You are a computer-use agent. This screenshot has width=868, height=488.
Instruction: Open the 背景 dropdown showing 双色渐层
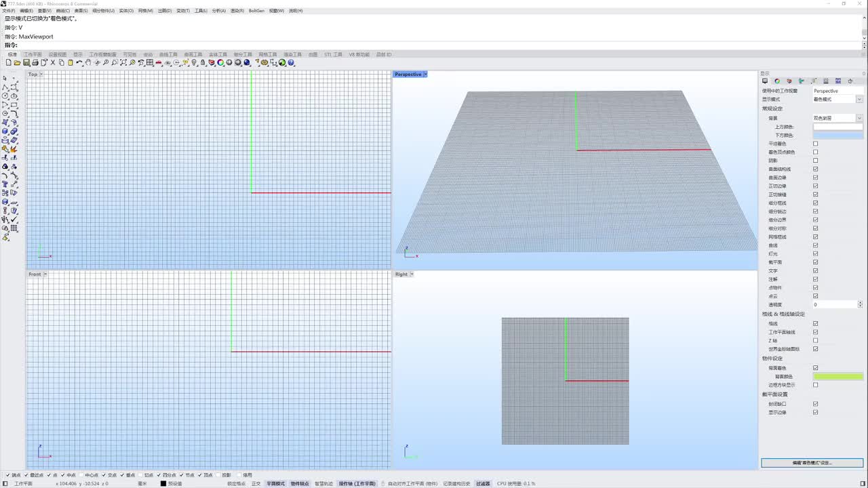(837, 118)
